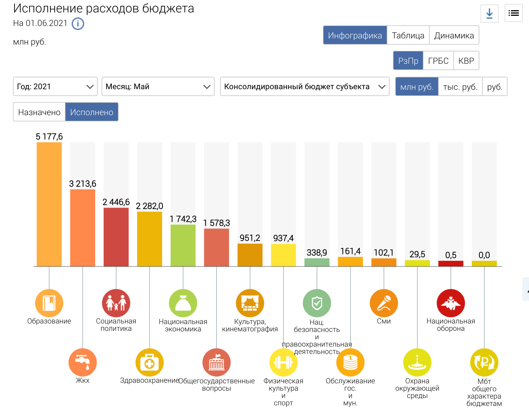This screenshot has width=529, height=420.
Task: Click the 0,0 value label
Action: [484, 255]
